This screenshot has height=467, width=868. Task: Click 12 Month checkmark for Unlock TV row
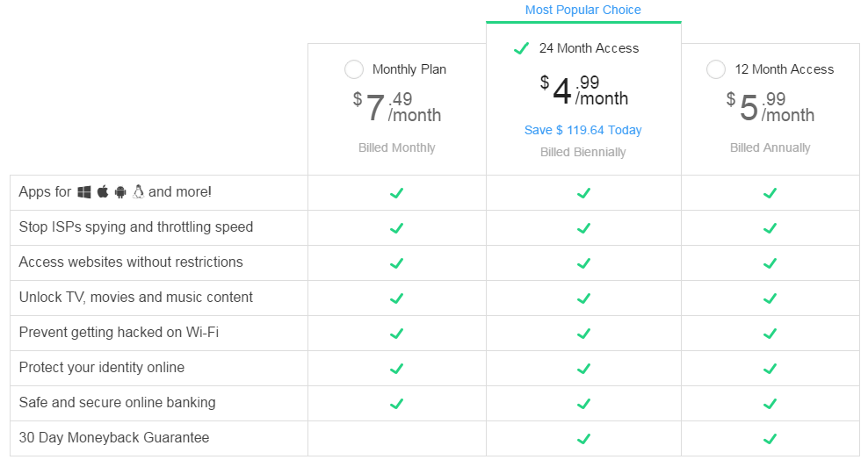pos(770,298)
